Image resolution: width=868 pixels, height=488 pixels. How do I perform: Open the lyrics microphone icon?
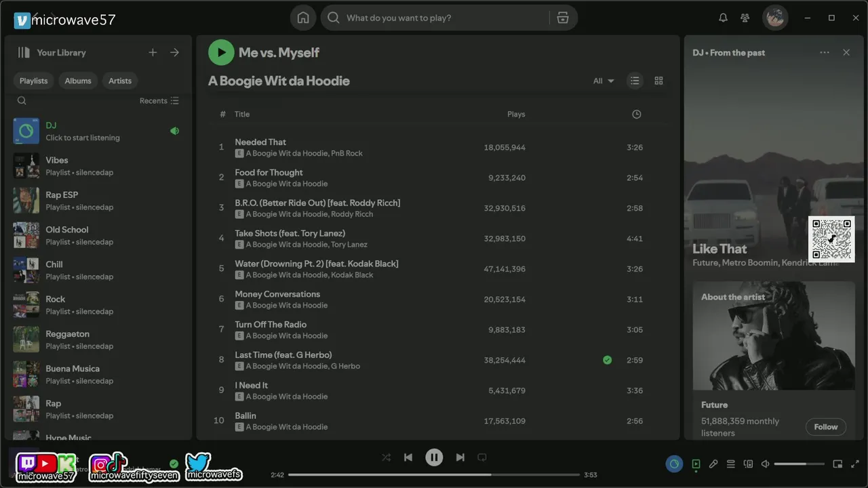click(713, 464)
